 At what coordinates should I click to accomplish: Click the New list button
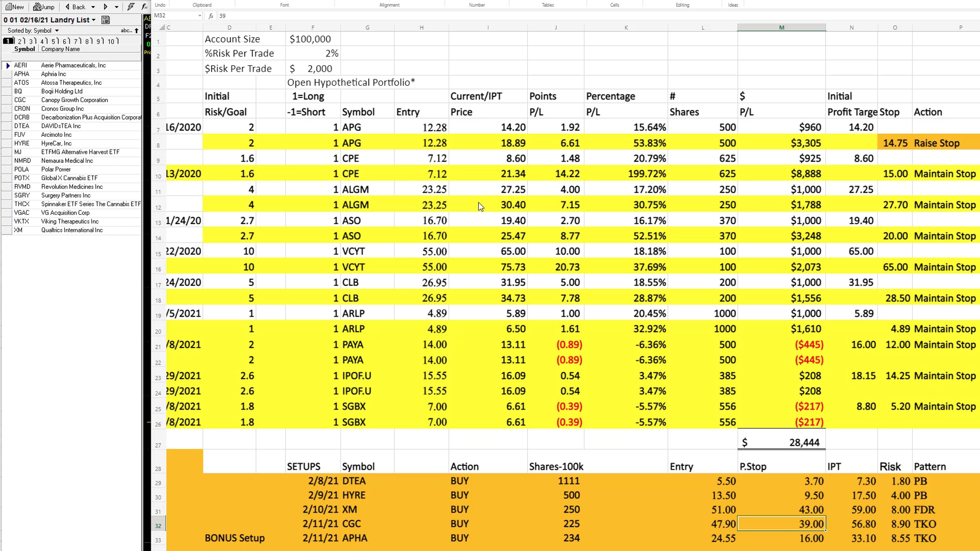point(14,7)
